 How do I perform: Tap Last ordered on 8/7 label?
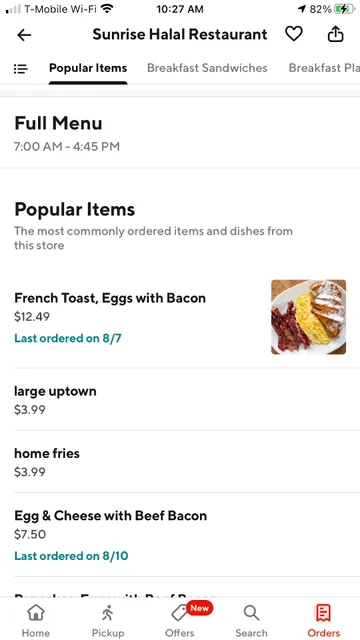(x=68, y=338)
